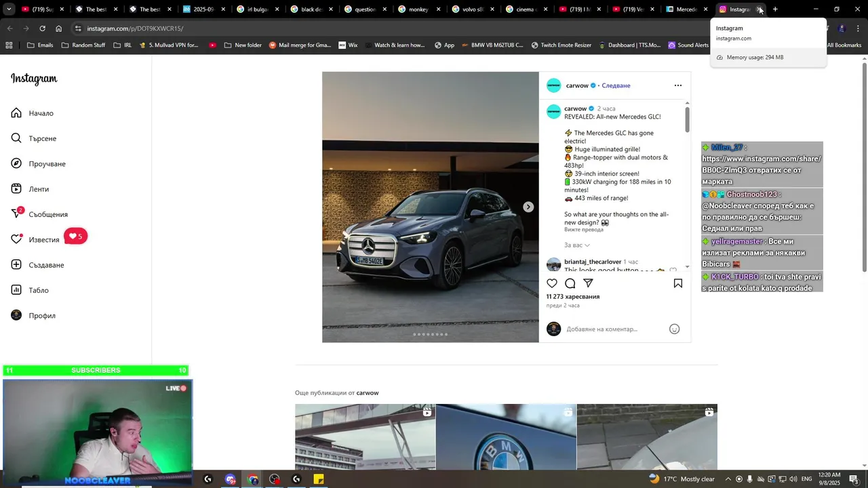Open Chrome from Windows taskbar

point(253,479)
